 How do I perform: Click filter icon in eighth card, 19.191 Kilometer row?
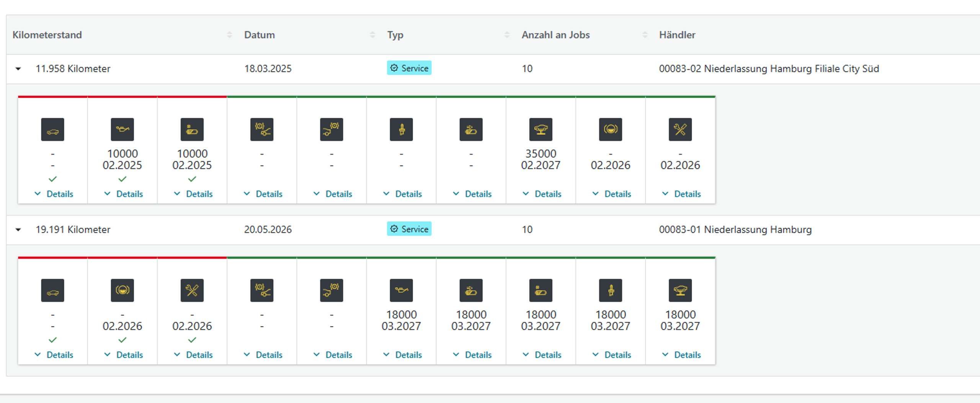click(541, 290)
